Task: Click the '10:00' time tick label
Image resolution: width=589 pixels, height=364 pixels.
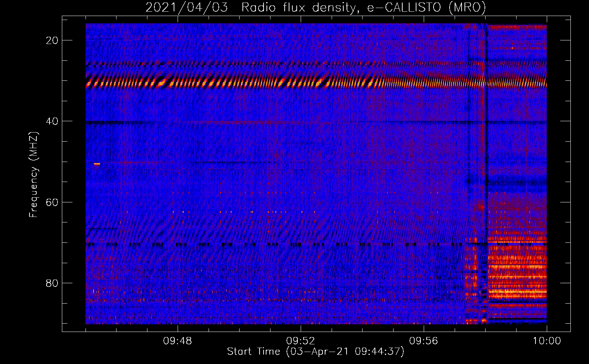Action: (x=547, y=341)
